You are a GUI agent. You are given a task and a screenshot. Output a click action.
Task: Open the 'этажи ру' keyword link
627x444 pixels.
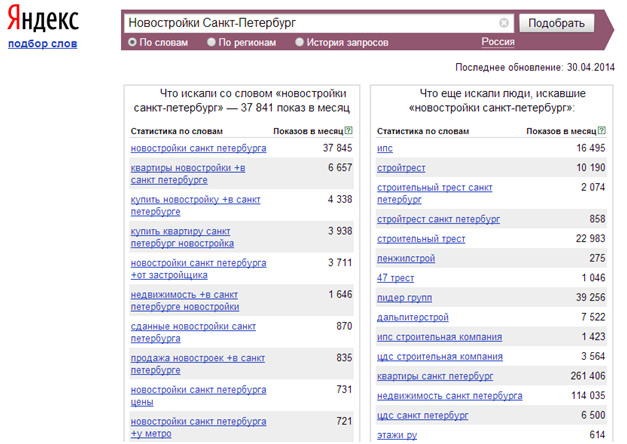397,435
